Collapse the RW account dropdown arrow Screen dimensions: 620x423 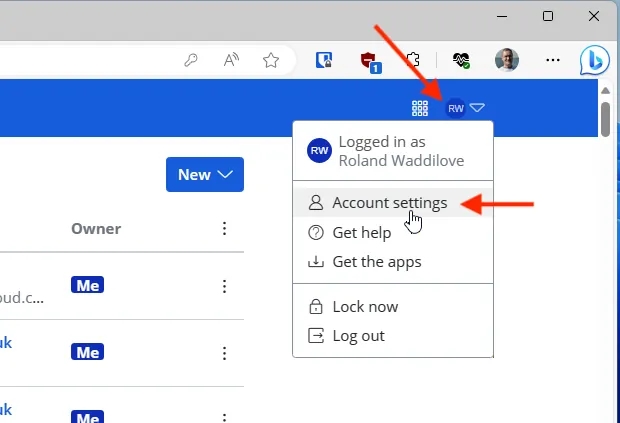477,108
